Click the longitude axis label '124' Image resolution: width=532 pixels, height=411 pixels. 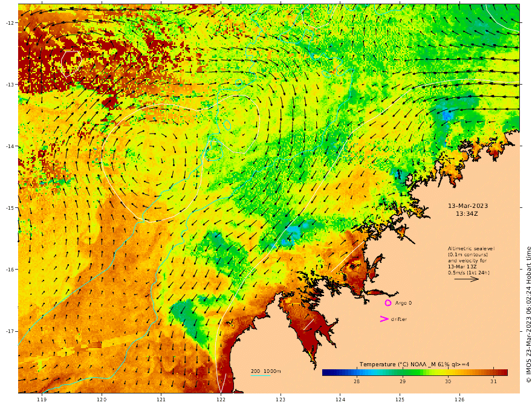coord(340,400)
